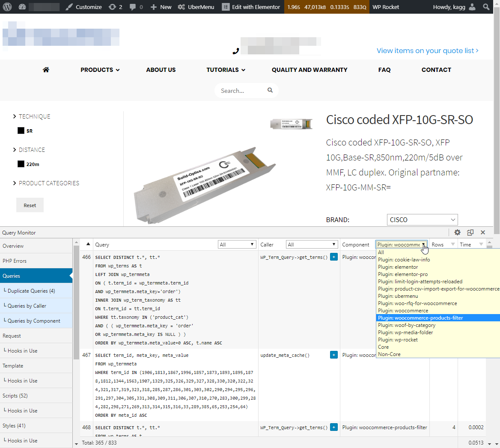500x448 pixels.
Task: Select the Non-Core option
Action: 438,354
